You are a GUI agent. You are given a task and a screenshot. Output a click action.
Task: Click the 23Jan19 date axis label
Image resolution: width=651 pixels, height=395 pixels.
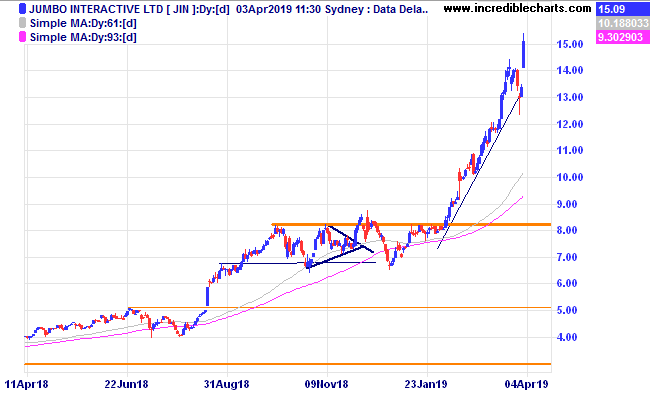coord(426,384)
